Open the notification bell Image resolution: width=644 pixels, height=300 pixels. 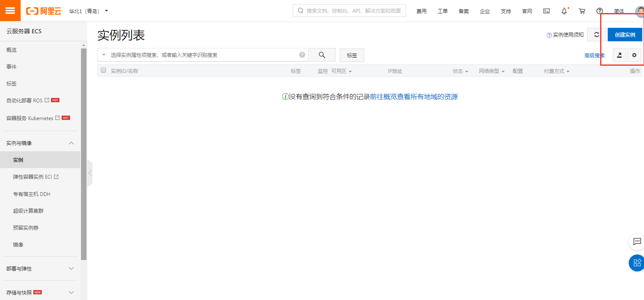pyautogui.click(x=564, y=11)
